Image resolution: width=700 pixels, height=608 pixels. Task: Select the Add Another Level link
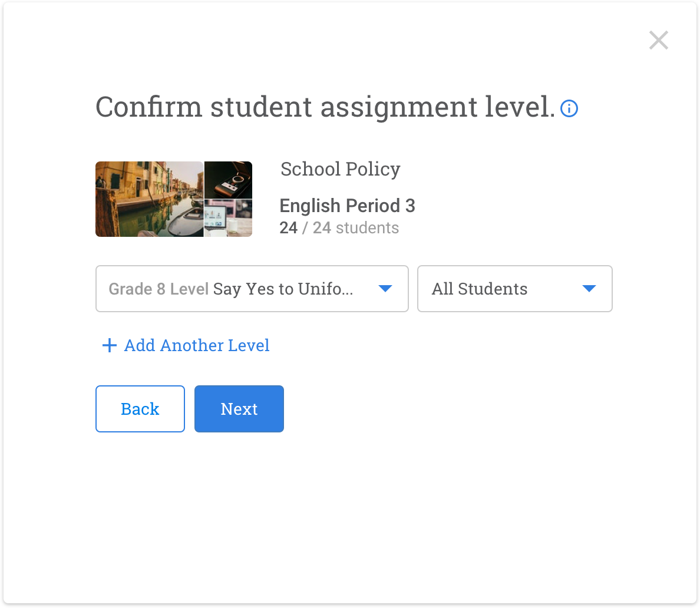click(196, 345)
